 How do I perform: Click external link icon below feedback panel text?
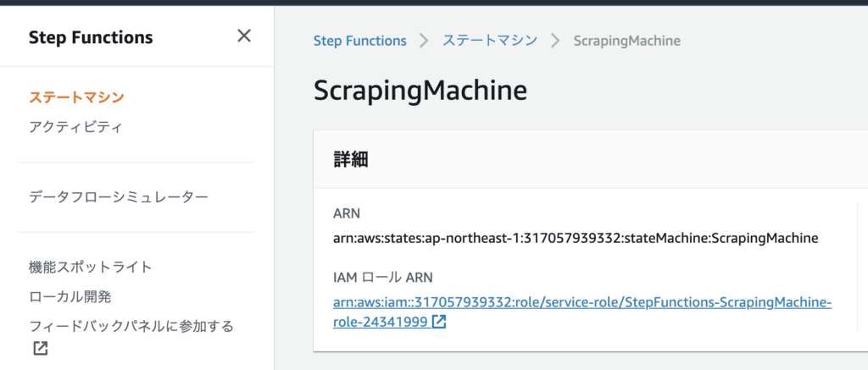pos(41,349)
